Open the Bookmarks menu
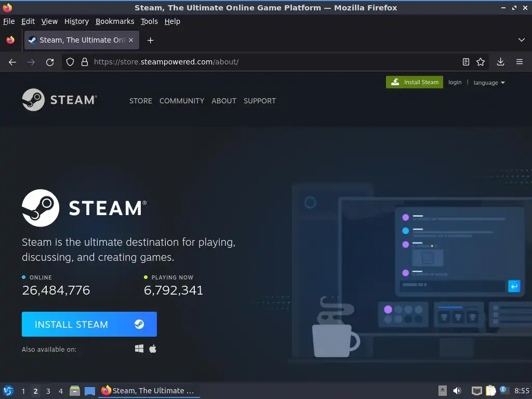The image size is (532, 399). (115, 21)
